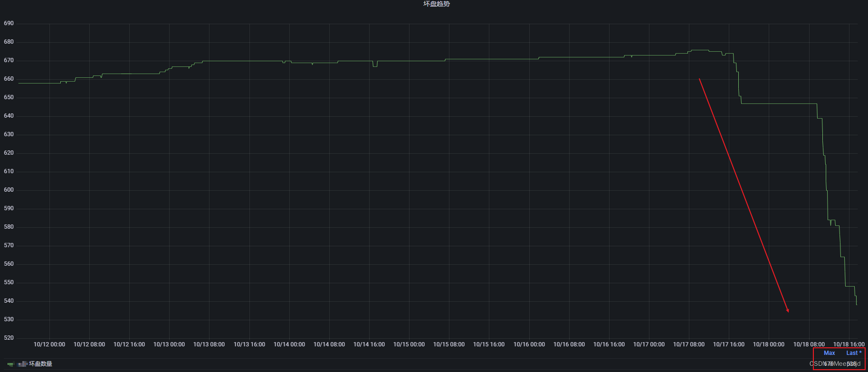Click the 10/16 16:00 time axis label

coord(609,344)
